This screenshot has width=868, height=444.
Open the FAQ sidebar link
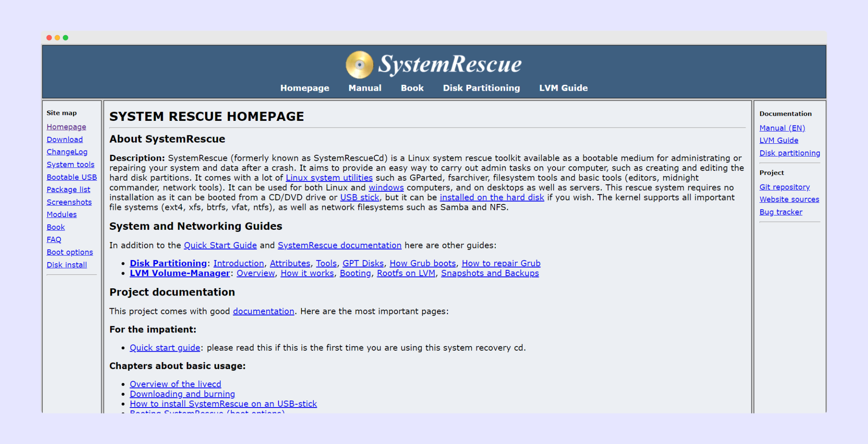point(54,240)
